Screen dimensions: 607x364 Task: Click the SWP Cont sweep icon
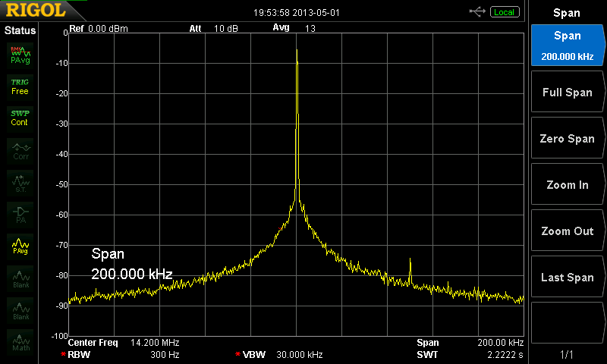pyautogui.click(x=20, y=118)
